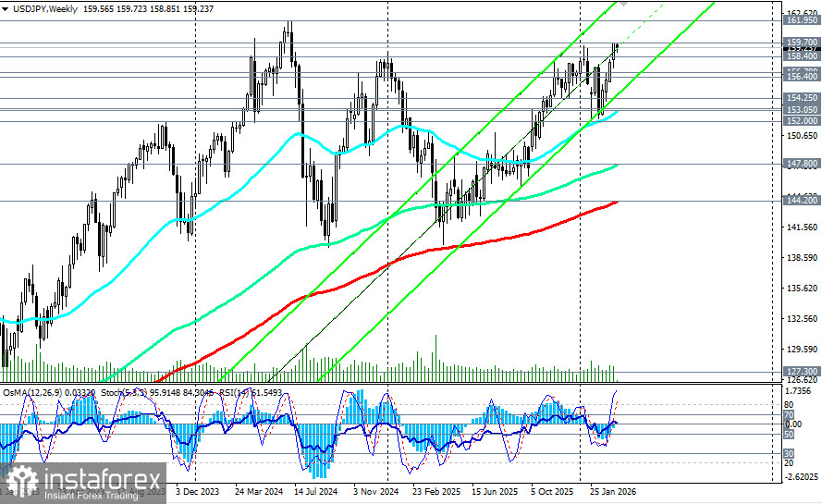Click the 135.620 price scale value
The width and height of the screenshot is (822, 504).
pyautogui.click(x=802, y=288)
